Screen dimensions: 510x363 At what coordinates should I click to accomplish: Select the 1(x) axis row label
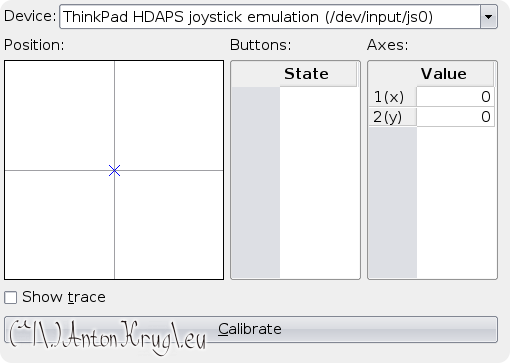click(x=393, y=97)
